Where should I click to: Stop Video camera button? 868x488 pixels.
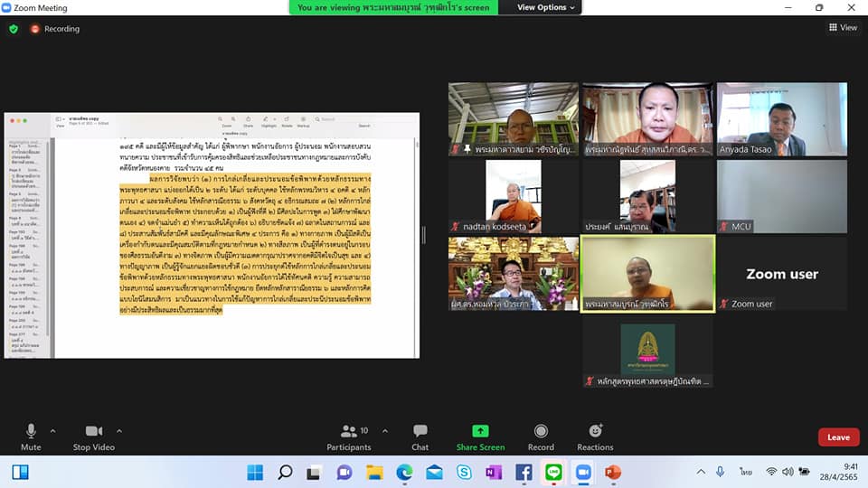tap(93, 436)
